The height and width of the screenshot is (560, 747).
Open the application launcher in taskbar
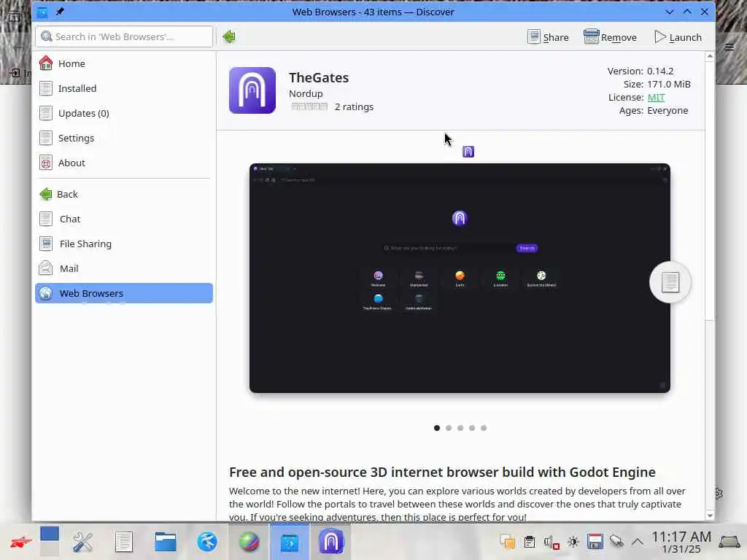21,542
